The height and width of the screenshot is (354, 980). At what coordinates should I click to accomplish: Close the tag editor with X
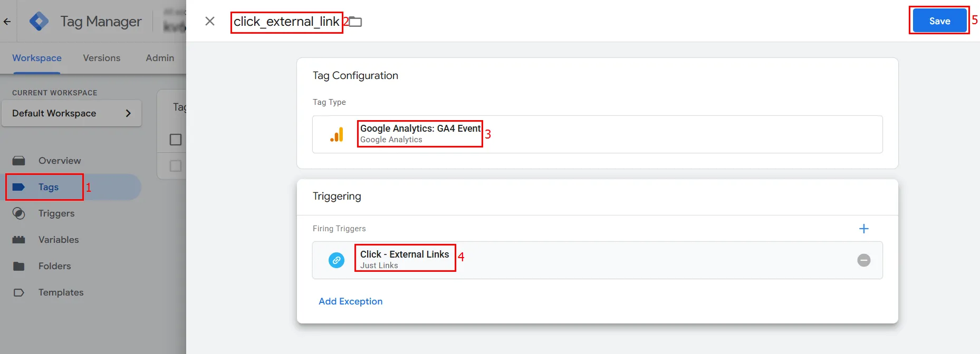(x=210, y=21)
